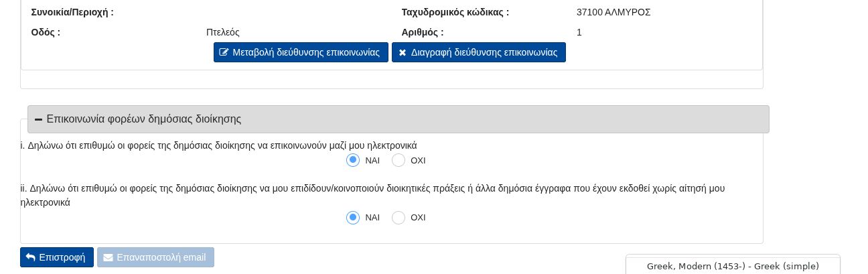This screenshot has width=868, height=274.
Task: Click the minus icon in section header
Action: coord(38,119)
